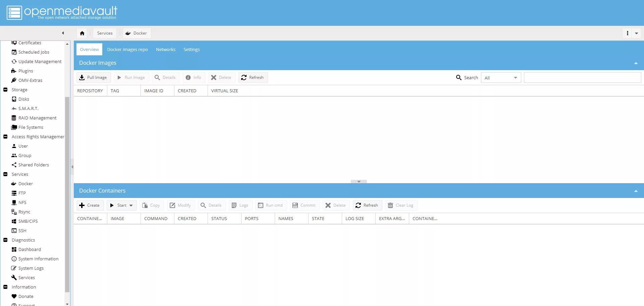
Task: Open the top-right caret dropdown menu
Action: [636, 33]
